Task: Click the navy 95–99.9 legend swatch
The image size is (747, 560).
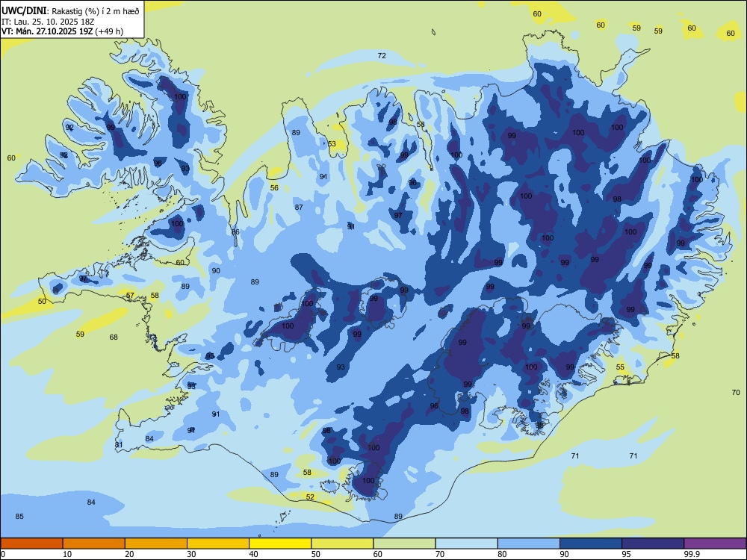Action: click(x=653, y=544)
